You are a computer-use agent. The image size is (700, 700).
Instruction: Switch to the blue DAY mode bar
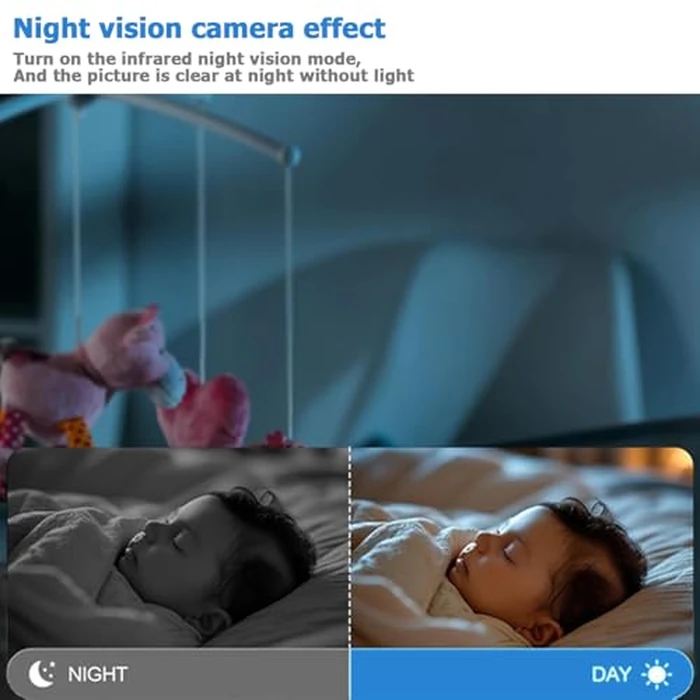click(x=522, y=674)
